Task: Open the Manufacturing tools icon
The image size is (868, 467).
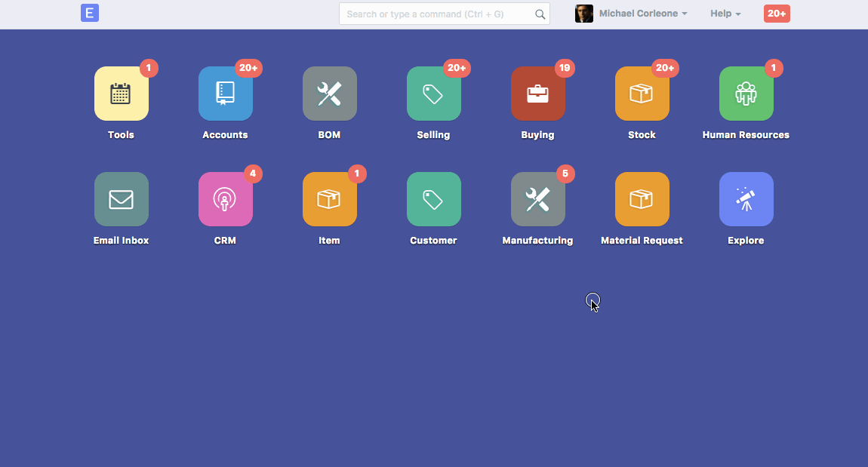Action: [x=537, y=199]
